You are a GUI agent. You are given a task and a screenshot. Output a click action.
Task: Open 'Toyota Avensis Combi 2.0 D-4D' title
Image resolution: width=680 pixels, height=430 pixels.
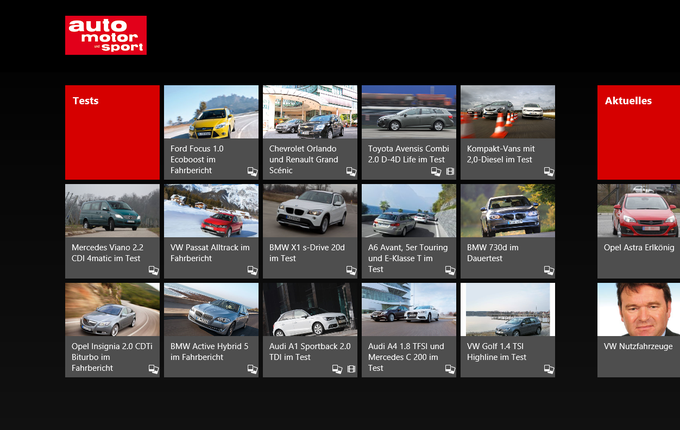click(x=409, y=154)
